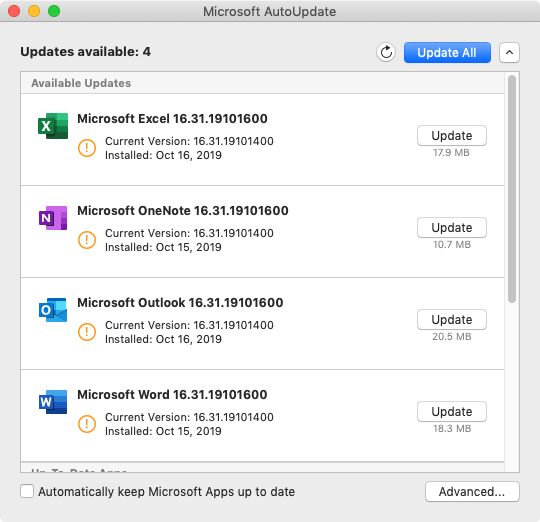
Task: Click the Microsoft OneNote app icon
Action: tap(53, 218)
